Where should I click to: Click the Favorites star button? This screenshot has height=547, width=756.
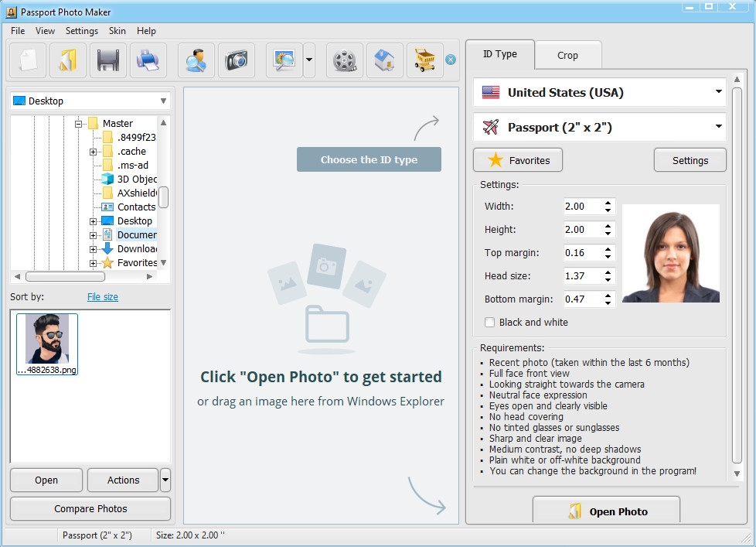[x=518, y=160]
